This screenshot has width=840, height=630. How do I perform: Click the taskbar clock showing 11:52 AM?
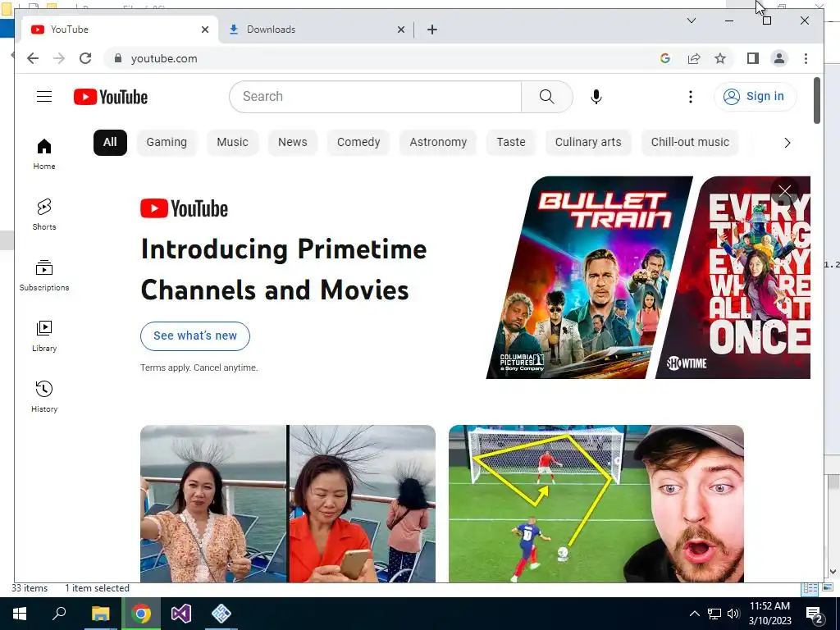(x=769, y=614)
